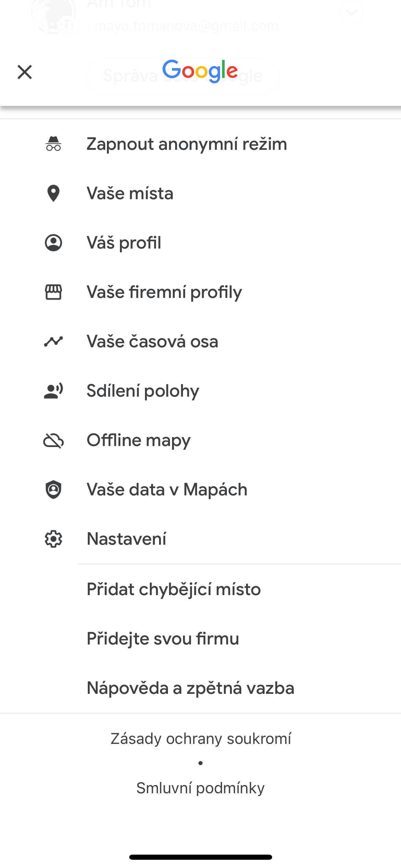Open 'Zásady ochrany soukromí' link

pos(201,739)
